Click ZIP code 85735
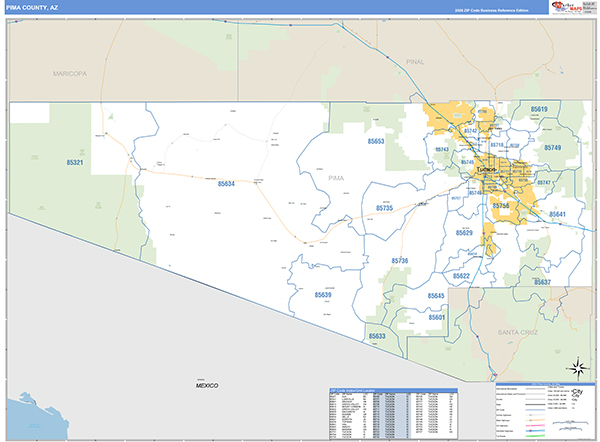Screen dimensions: 600x442 coord(384,208)
